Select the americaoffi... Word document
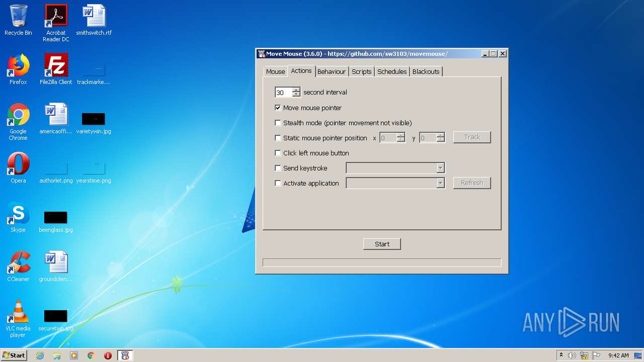 (x=56, y=119)
